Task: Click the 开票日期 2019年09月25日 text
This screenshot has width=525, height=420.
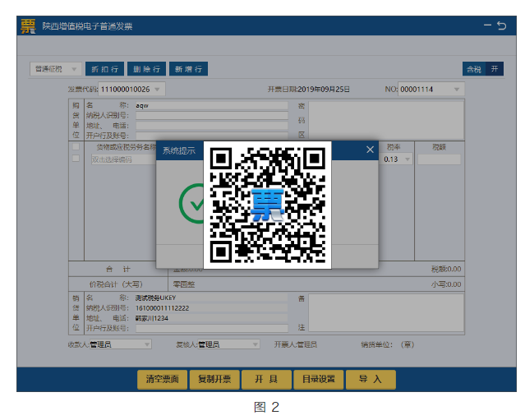Action: pyautogui.click(x=308, y=90)
